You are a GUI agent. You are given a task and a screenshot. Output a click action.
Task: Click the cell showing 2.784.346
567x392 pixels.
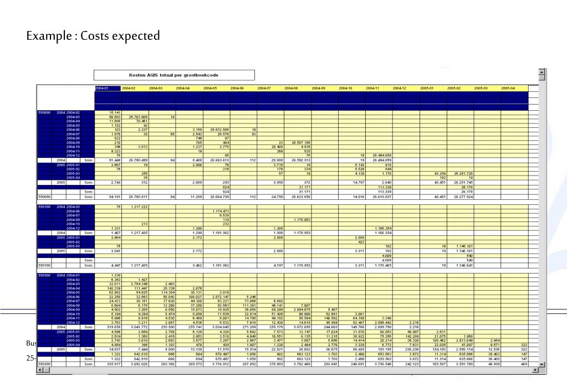135,284
